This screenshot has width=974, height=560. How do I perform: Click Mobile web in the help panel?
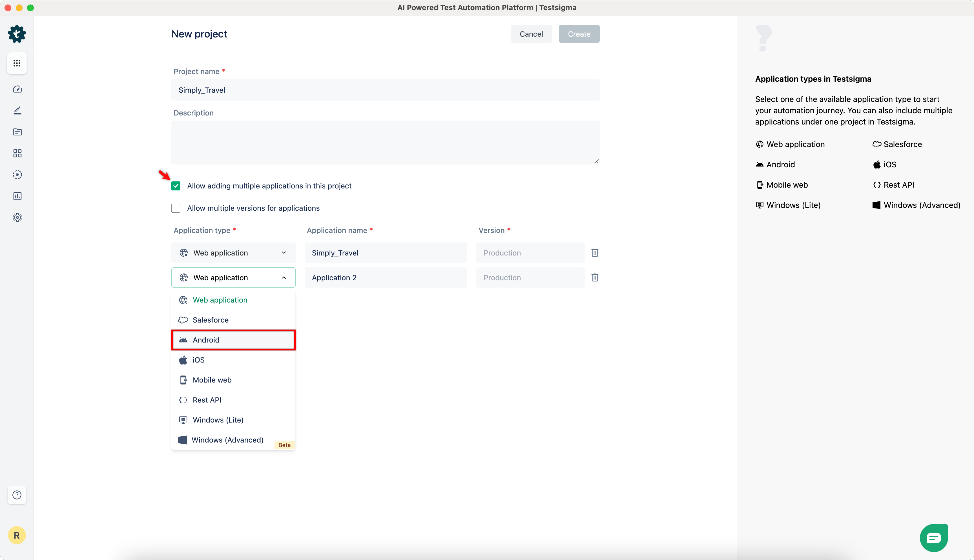pyautogui.click(x=782, y=185)
